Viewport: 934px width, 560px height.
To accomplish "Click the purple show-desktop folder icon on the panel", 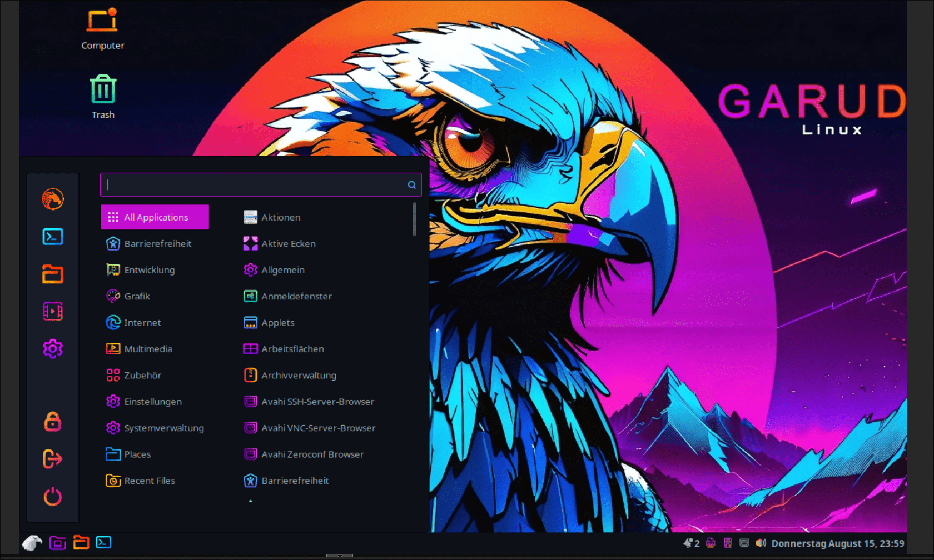I will click(58, 542).
